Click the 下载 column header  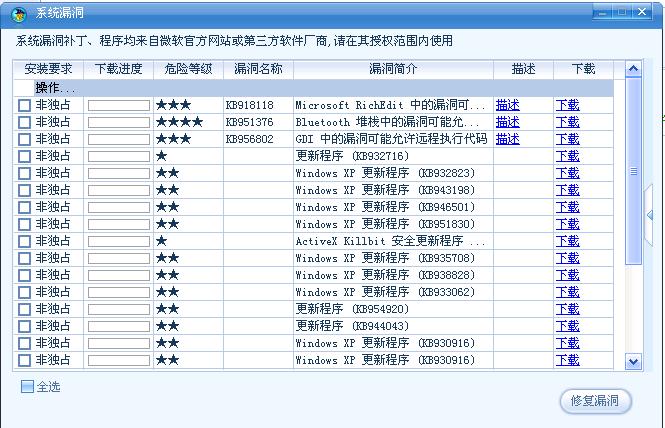coord(583,69)
